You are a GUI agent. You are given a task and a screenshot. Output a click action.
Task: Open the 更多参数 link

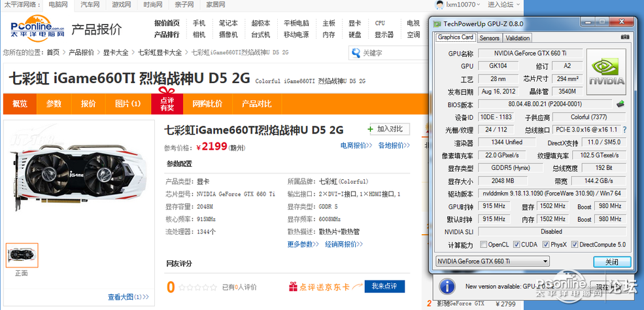pos(303,245)
